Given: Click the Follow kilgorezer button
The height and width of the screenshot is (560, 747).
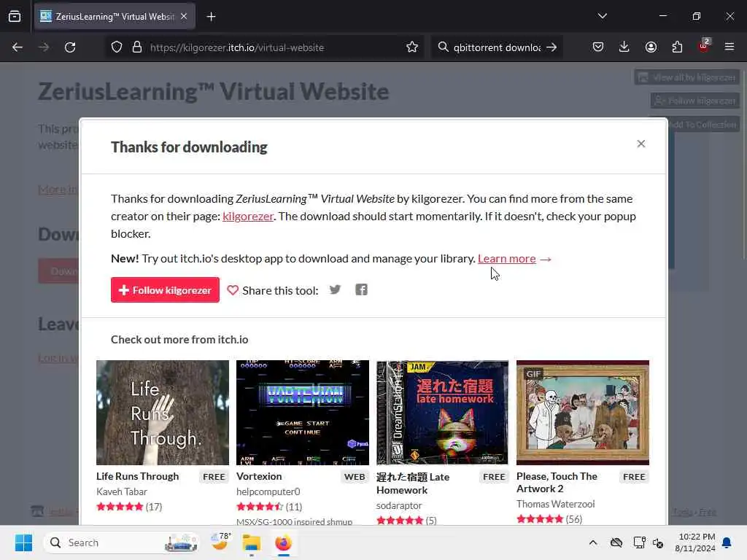Looking at the screenshot, I should pyautogui.click(x=165, y=290).
